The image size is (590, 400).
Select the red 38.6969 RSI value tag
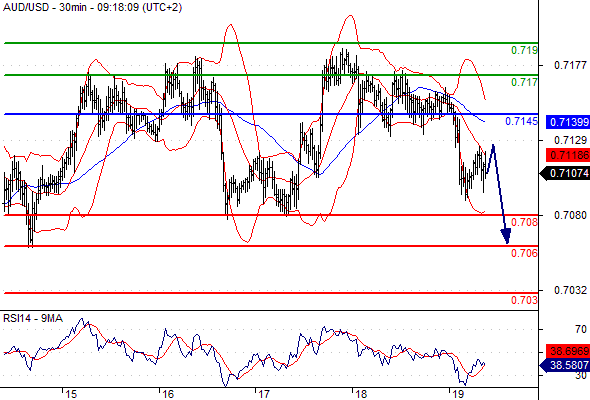tap(568, 351)
